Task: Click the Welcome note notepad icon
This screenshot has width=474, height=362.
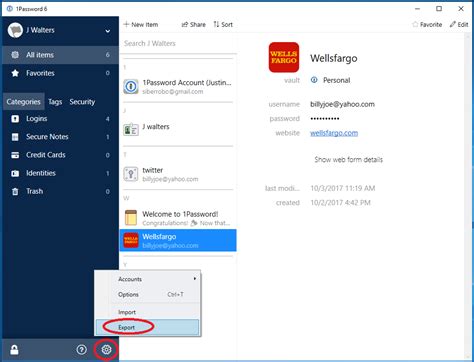Action: (x=131, y=218)
